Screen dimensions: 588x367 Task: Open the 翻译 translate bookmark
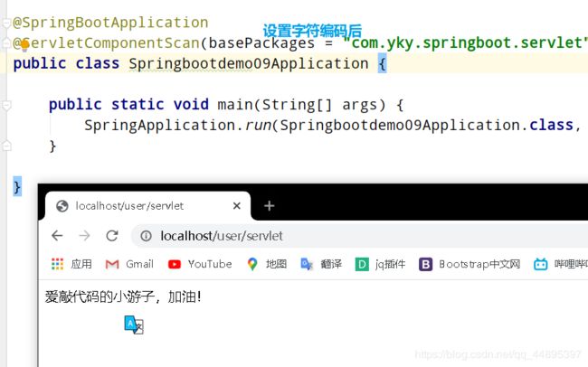point(321,264)
